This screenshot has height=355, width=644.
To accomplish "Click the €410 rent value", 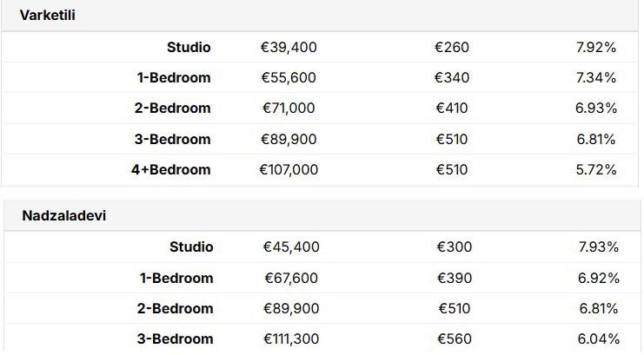I will (x=452, y=108).
